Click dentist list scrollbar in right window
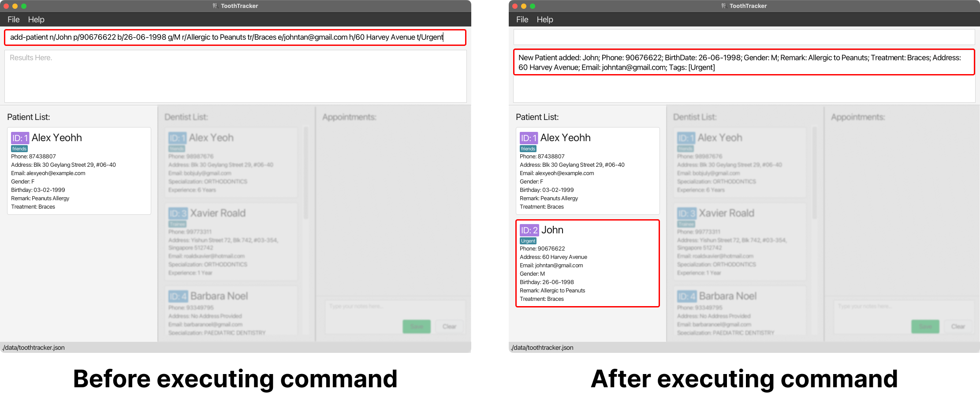980x393 pixels. [815, 173]
